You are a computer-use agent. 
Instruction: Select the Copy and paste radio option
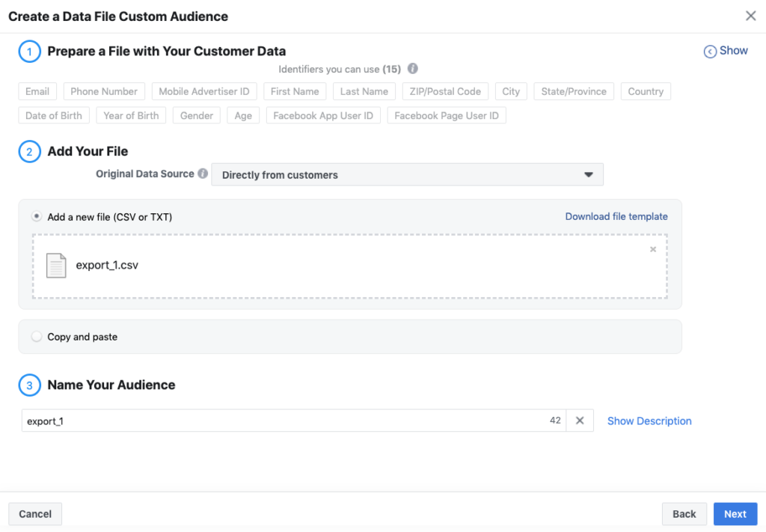37,337
